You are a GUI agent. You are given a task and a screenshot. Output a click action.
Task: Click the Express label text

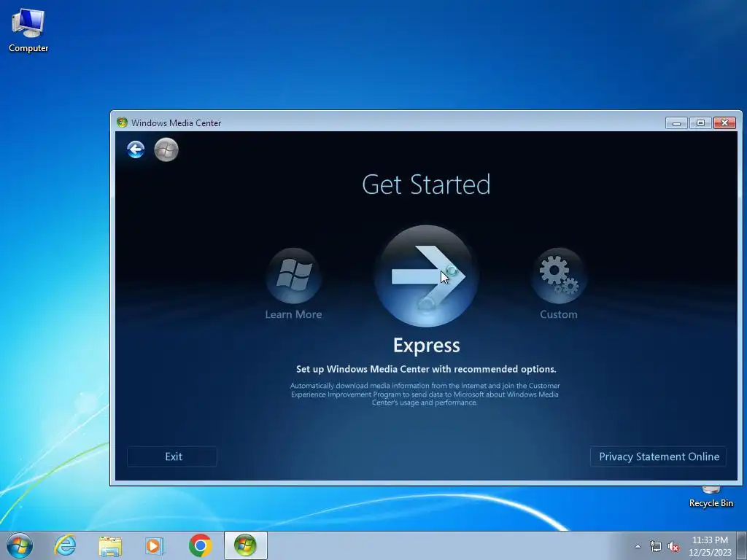tap(426, 345)
